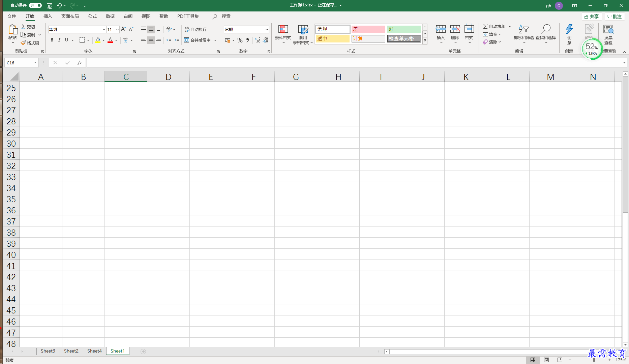Toggle center horizontal alignment
The image size is (629, 364).
(151, 40)
